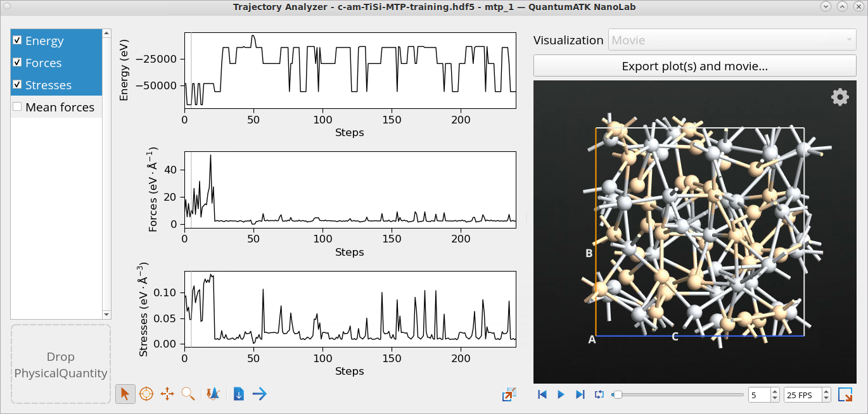Toggle loop playback mode

click(x=599, y=394)
